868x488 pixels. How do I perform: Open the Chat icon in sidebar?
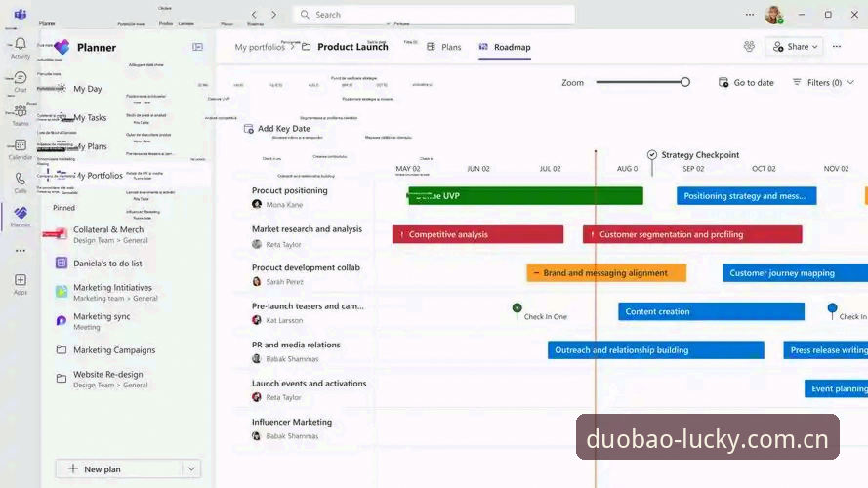(x=21, y=77)
